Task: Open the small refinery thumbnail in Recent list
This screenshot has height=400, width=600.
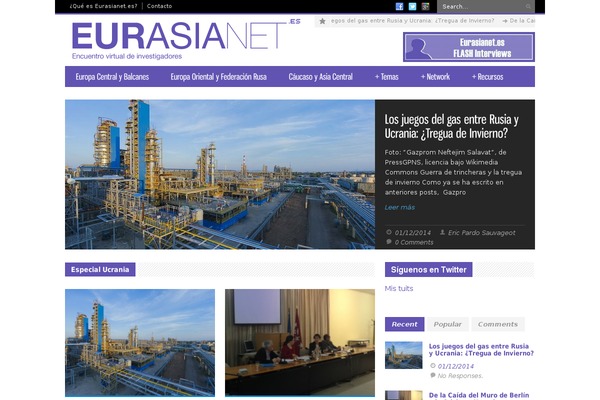Action: (x=404, y=355)
